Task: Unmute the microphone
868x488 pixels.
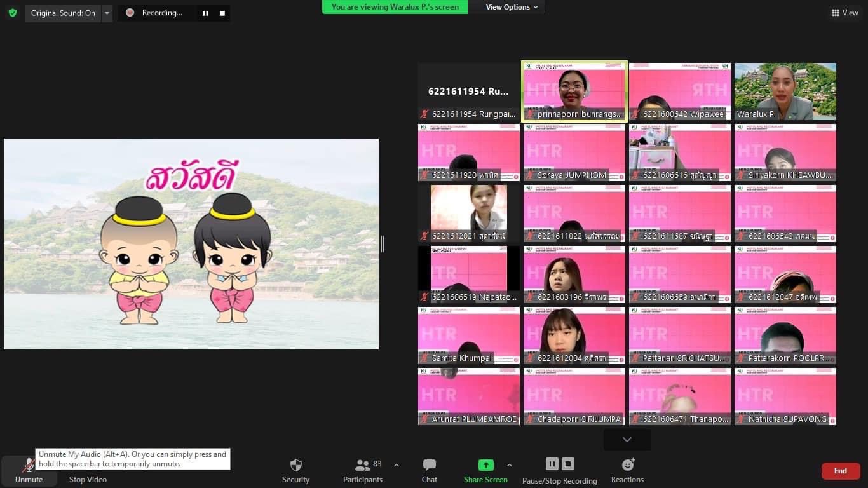Action: coord(29,471)
